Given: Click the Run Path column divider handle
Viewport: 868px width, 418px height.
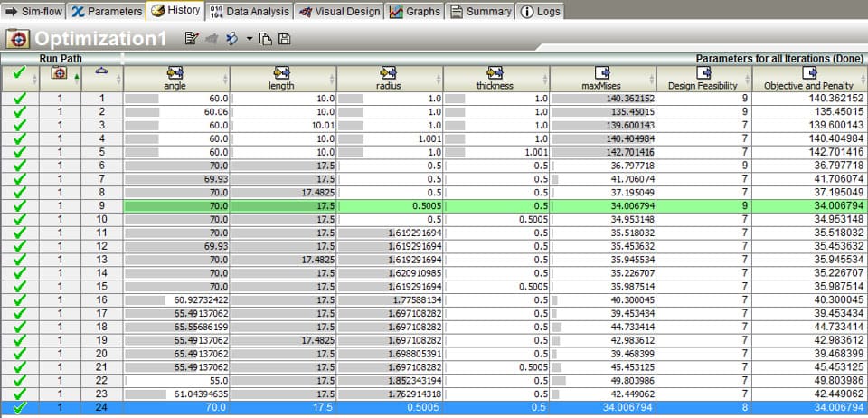Looking at the screenshot, I should click(x=122, y=58).
